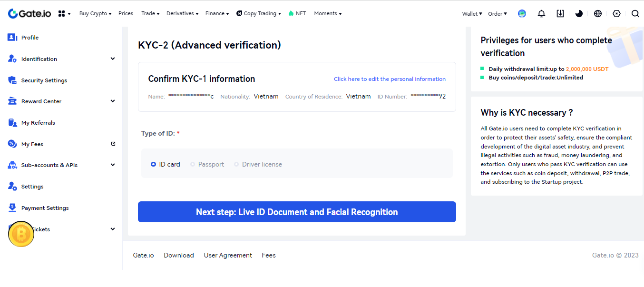Viewport: 644px width, 287px height.
Task: Click the hexagon settings icon
Action: click(617, 14)
